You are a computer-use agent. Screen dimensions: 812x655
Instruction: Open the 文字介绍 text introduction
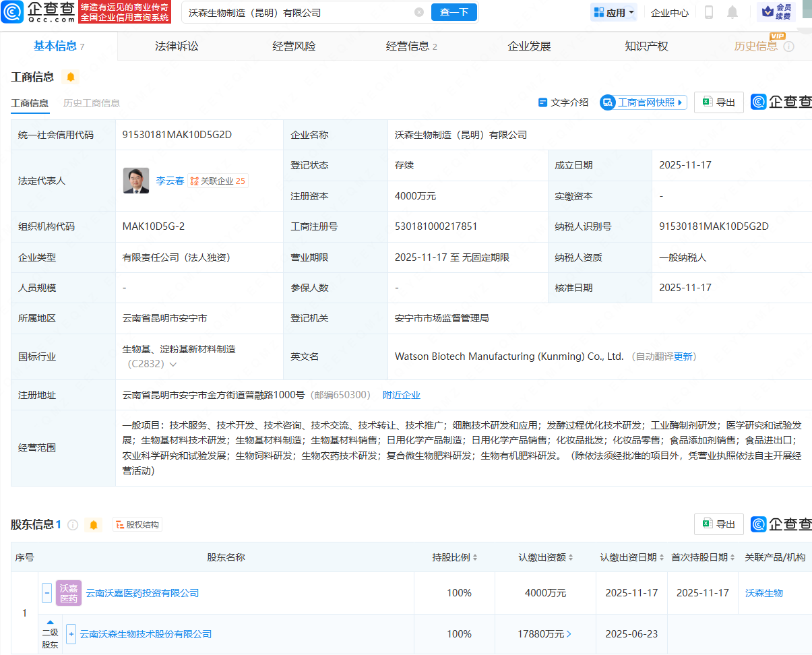point(563,102)
